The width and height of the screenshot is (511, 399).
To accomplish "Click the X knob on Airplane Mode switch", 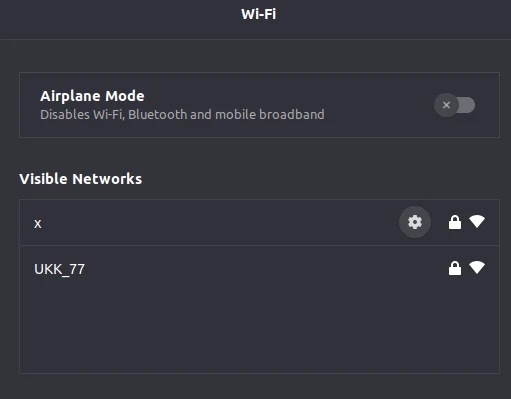I will [x=446, y=105].
